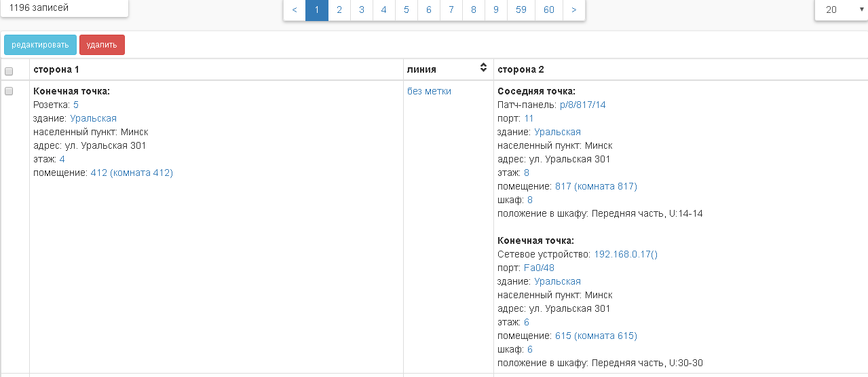This screenshot has height=377, width=868.
Task: Check the first record's row checkbox
Action: (9, 92)
